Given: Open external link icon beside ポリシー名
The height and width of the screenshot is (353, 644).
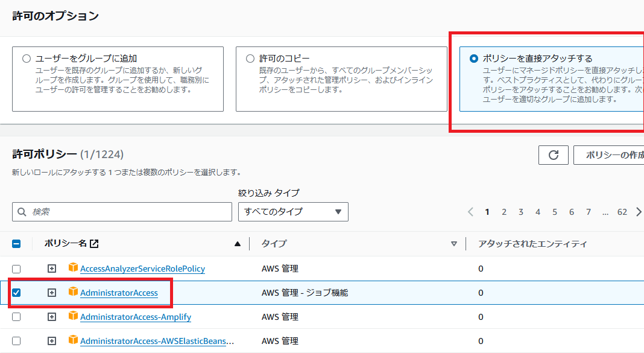Looking at the screenshot, I should click(94, 244).
